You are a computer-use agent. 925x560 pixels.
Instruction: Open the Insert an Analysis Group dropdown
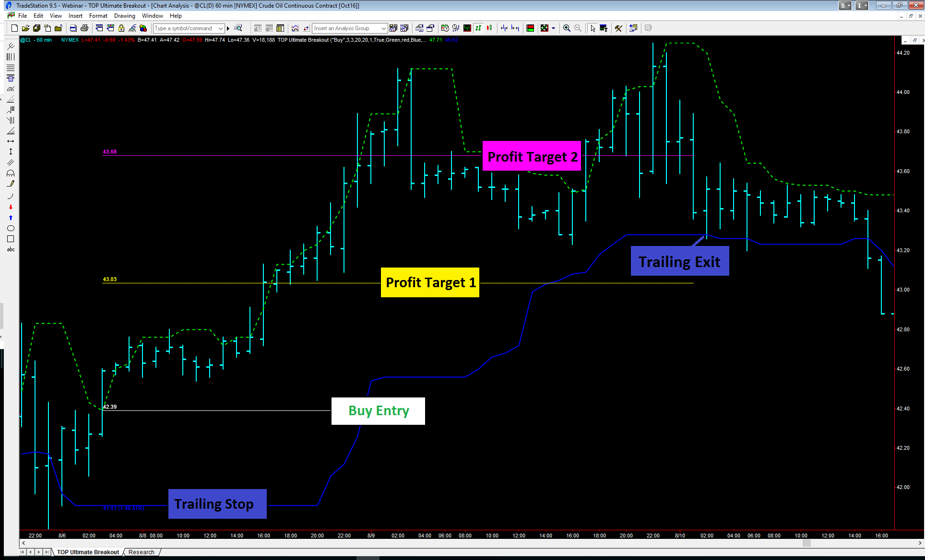coord(383,28)
